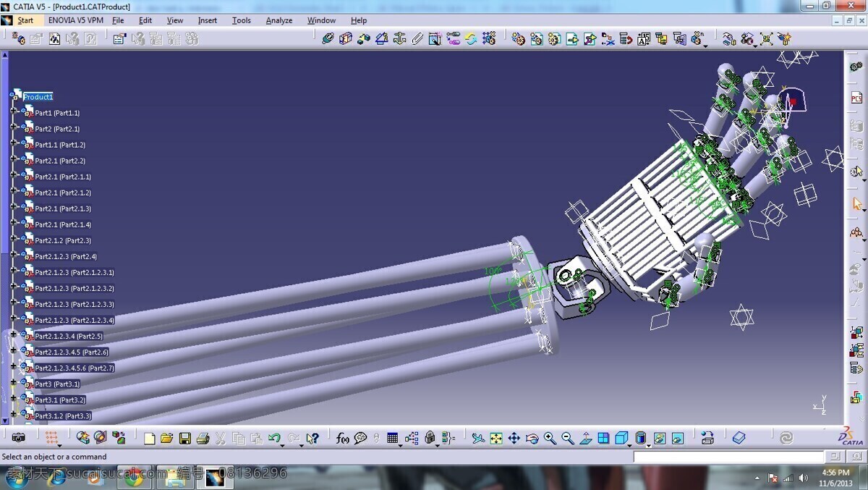Image resolution: width=868 pixels, height=490 pixels.
Task: Activate the Fit All In view tool
Action: [x=496, y=438]
